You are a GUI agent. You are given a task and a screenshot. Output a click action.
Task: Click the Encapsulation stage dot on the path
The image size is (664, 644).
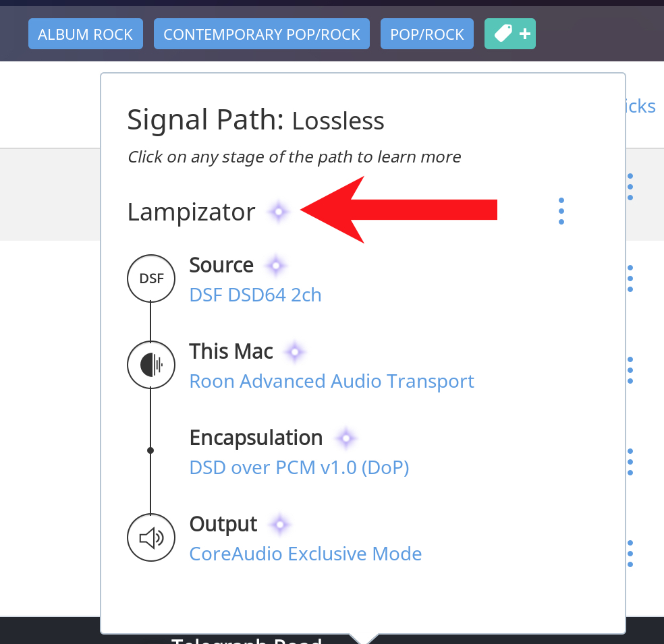pyautogui.click(x=150, y=450)
